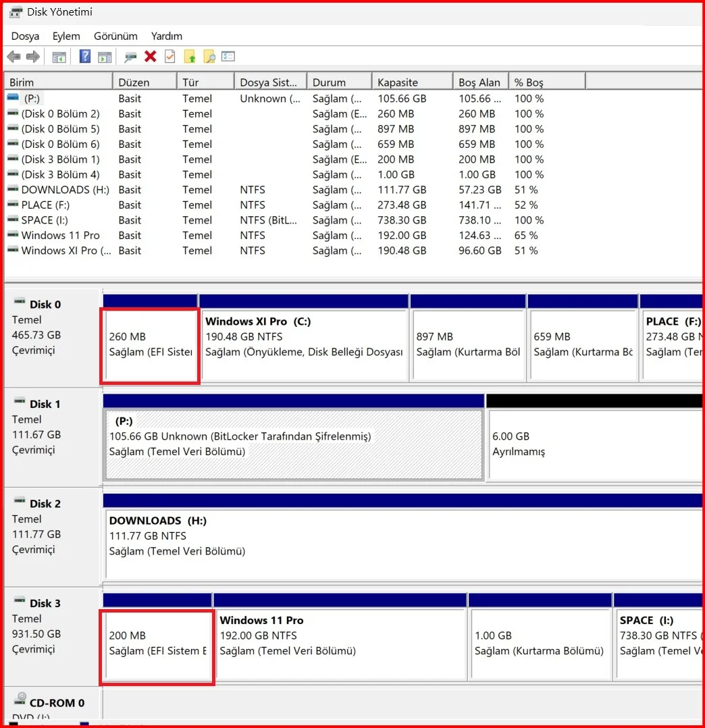Open Help via blue question mark icon

point(85,57)
